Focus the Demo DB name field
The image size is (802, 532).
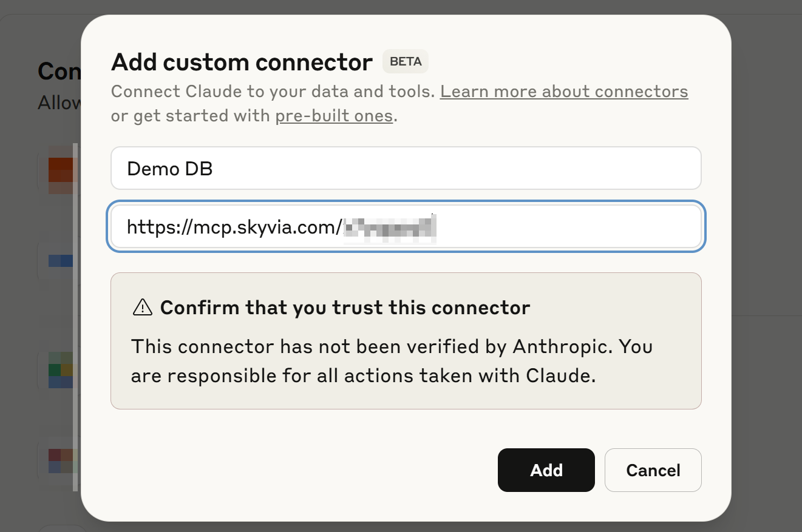(x=406, y=168)
